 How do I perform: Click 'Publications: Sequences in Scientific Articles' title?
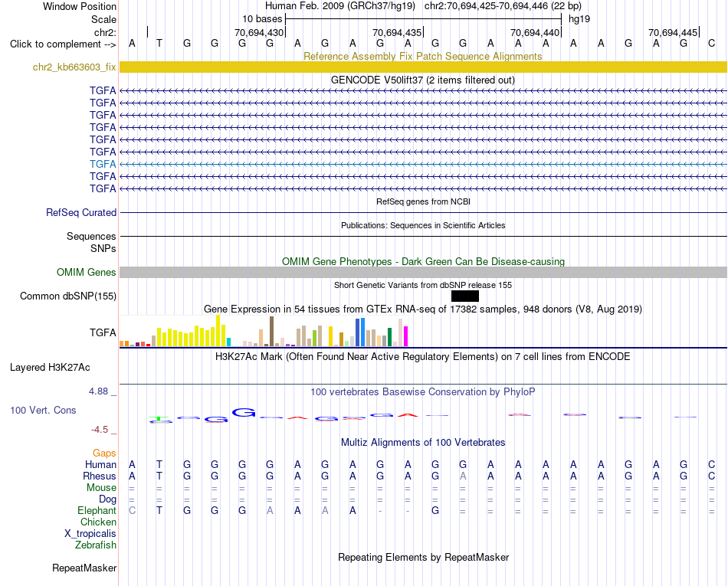(x=423, y=225)
